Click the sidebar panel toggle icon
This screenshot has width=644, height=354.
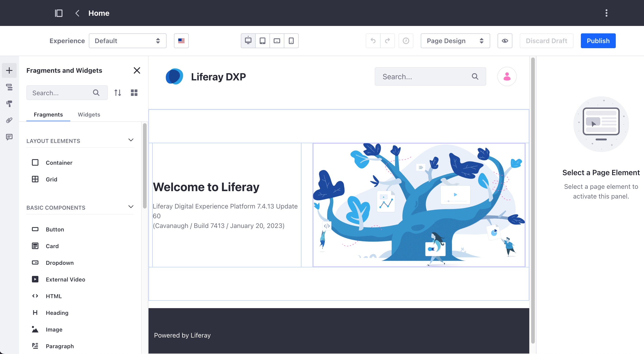point(58,13)
